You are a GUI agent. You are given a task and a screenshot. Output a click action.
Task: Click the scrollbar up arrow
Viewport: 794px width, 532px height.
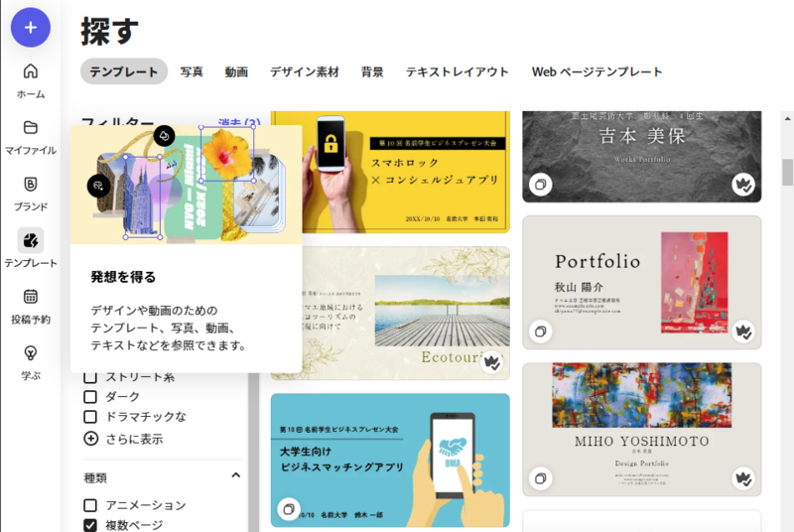tap(787, 118)
